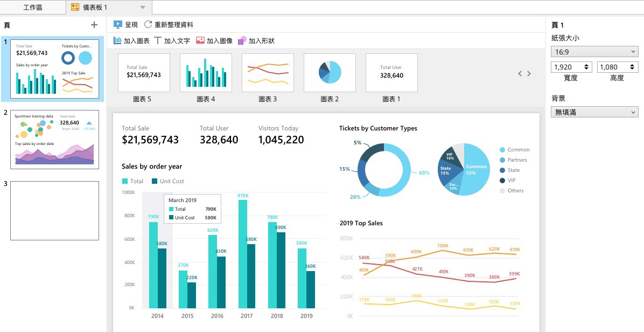Viewport: 644px width, 332px height.
Task: Toggle the Total series in bar chart legend
Action: tap(132, 181)
